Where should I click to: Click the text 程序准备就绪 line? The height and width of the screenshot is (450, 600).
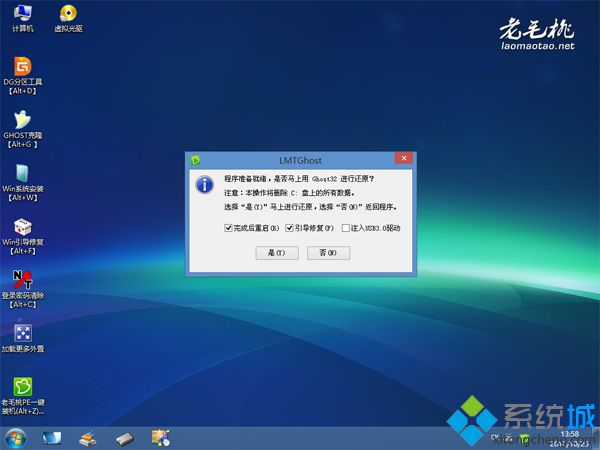(299, 179)
